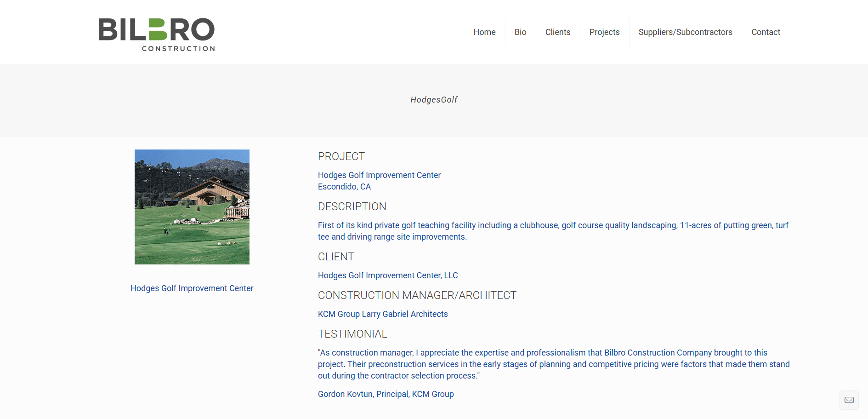
Task: Click the PROJECT section heading
Action: [341, 156]
